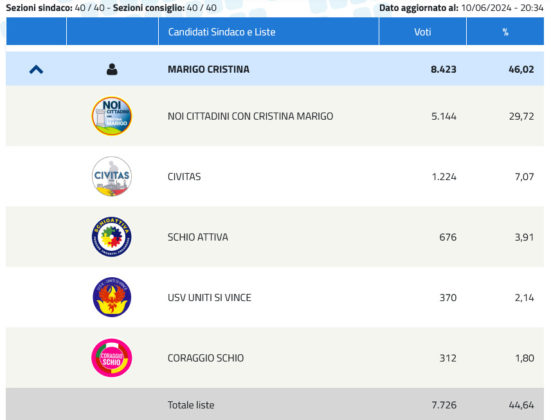Screen dimensions: 551x420
Task: Click the MARIGO CRISTINA candidate name
Action: point(208,69)
